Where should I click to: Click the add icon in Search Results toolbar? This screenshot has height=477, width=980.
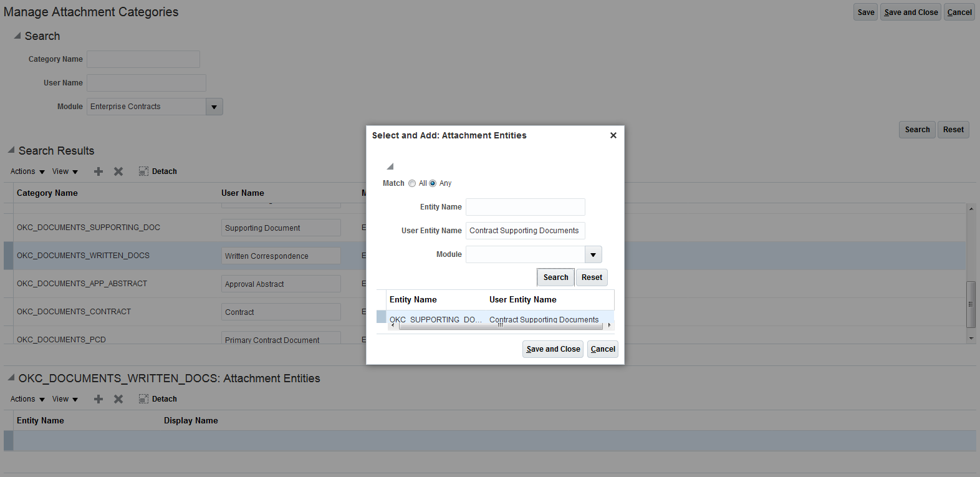coord(98,171)
